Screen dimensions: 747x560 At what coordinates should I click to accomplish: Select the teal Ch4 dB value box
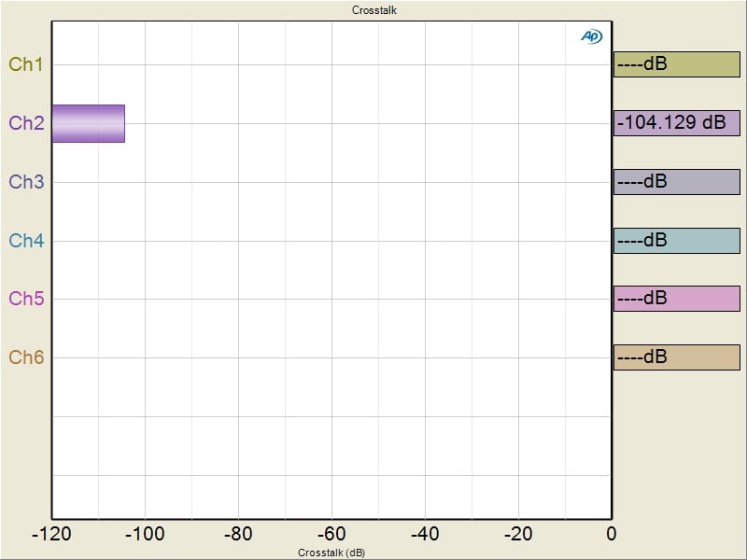click(676, 241)
